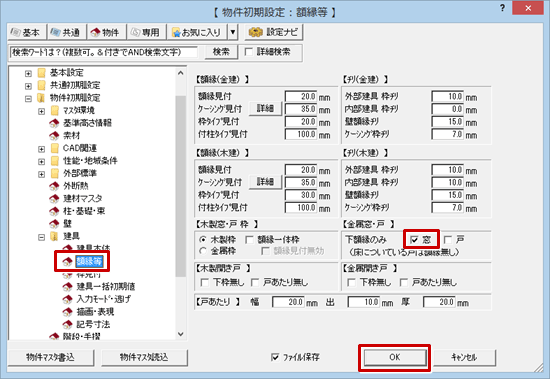This screenshot has height=379, width=550.
Task: Click the お気に入り favorites star button
Action: click(x=197, y=32)
